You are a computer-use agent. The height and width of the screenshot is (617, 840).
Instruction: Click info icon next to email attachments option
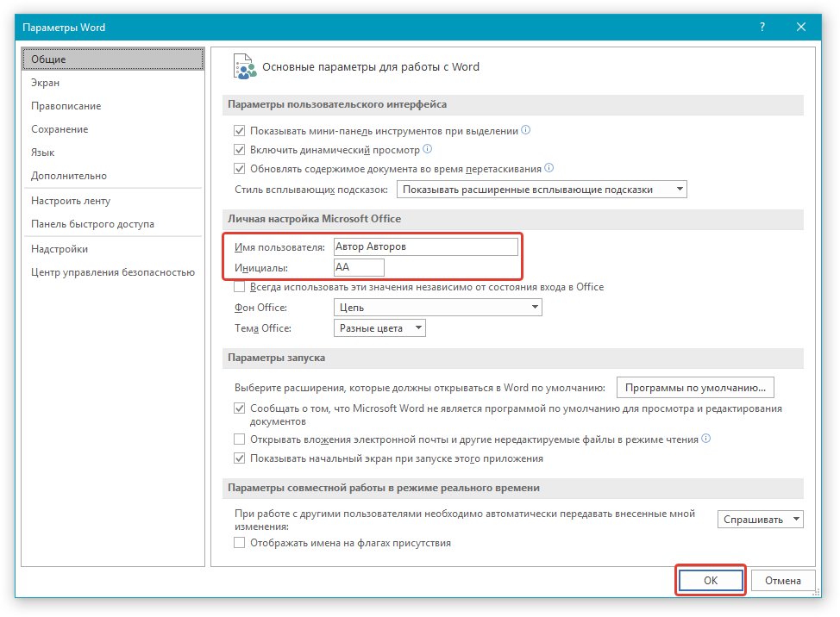[x=705, y=439]
